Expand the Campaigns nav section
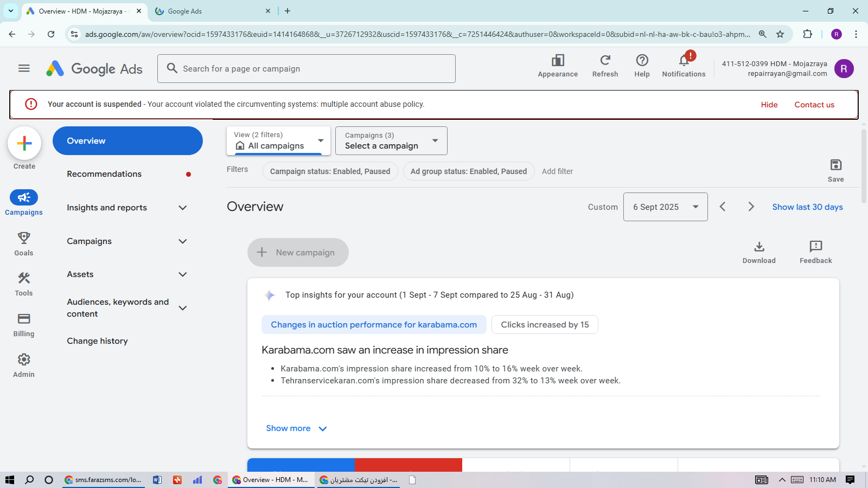 183,241
